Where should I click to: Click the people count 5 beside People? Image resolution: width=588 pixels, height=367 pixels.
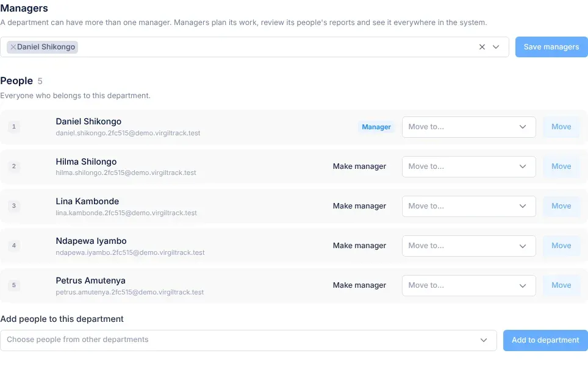point(40,81)
